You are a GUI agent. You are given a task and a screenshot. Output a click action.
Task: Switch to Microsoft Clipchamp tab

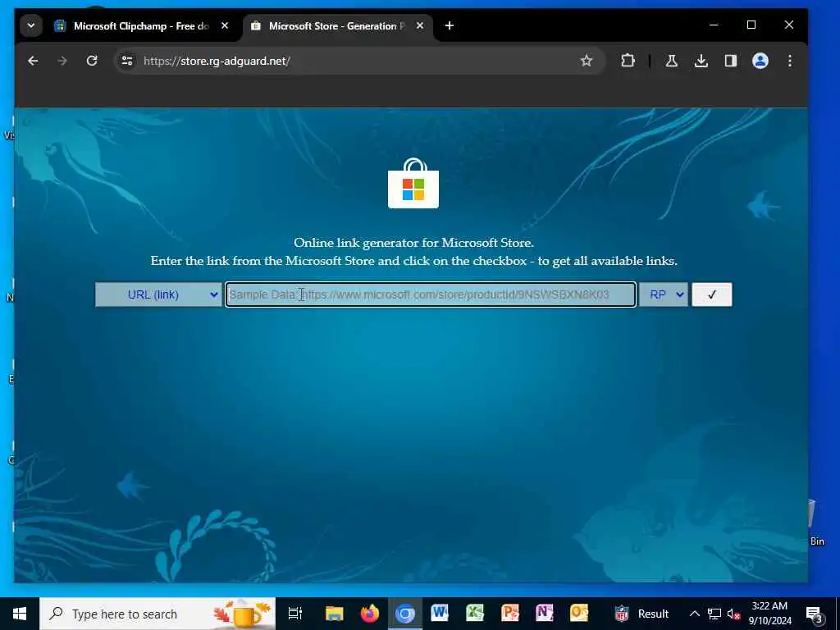[x=142, y=25]
